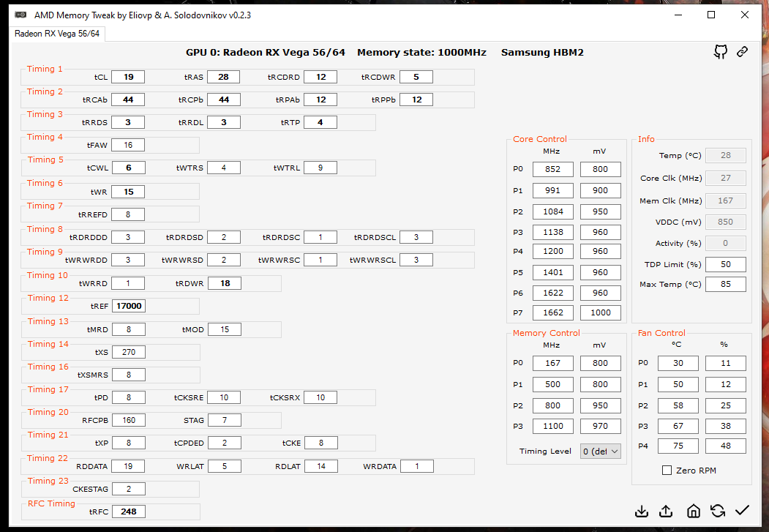This screenshot has width=769, height=532.
Task: Click the WRDATA input field
Action: click(x=417, y=466)
